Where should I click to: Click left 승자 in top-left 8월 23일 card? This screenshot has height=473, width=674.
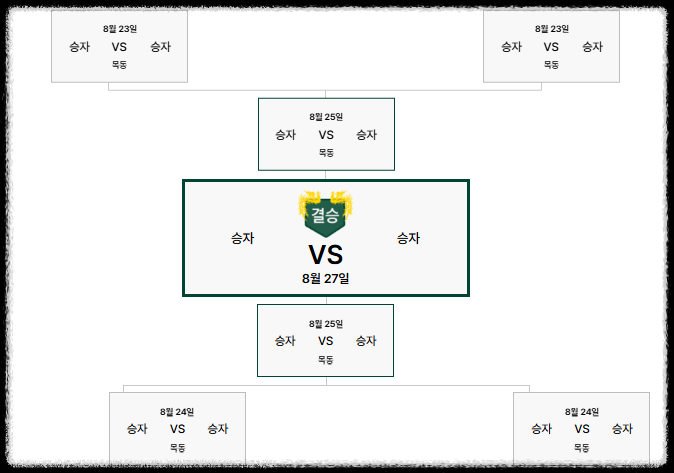[x=80, y=46]
